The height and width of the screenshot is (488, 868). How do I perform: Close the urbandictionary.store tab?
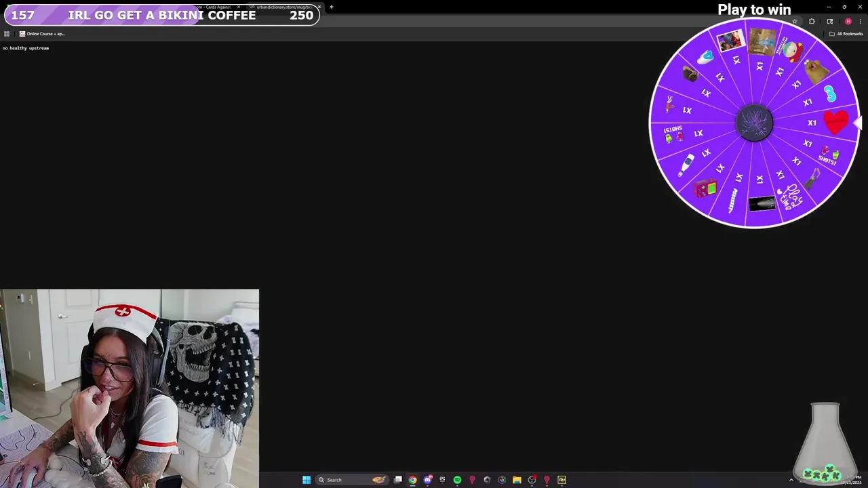tap(319, 7)
